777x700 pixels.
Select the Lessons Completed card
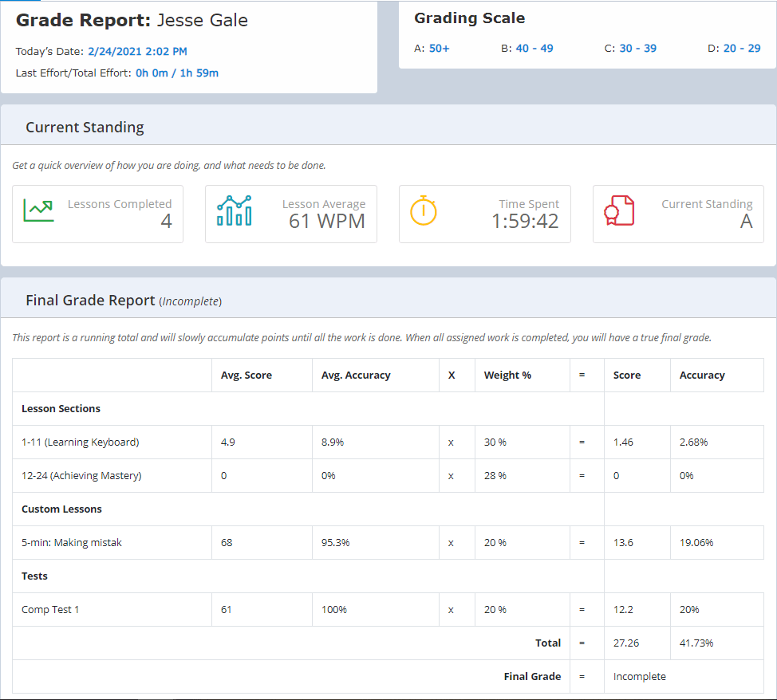[97, 214]
